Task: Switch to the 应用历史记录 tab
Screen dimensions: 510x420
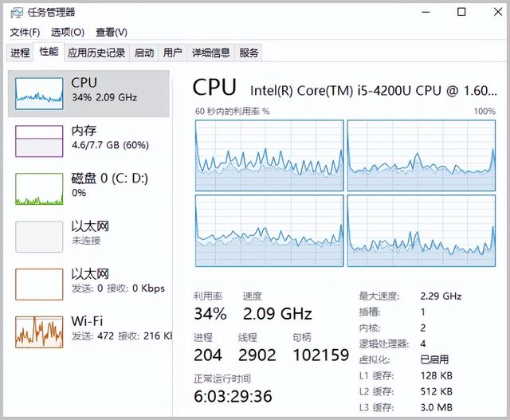Action: tap(96, 53)
